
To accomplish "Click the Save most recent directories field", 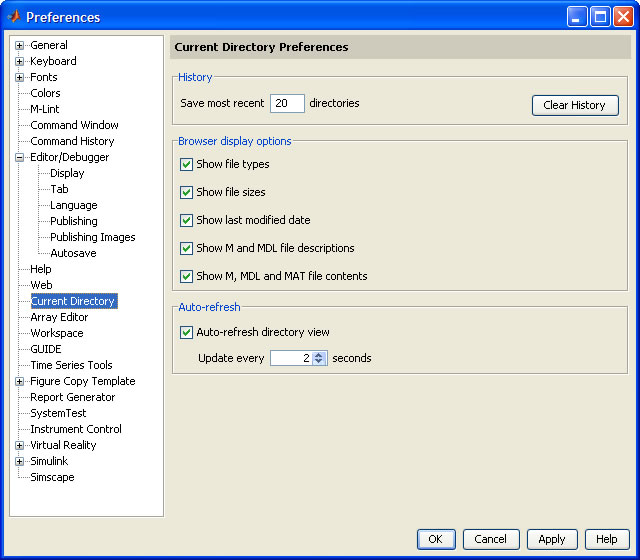I will pos(287,103).
